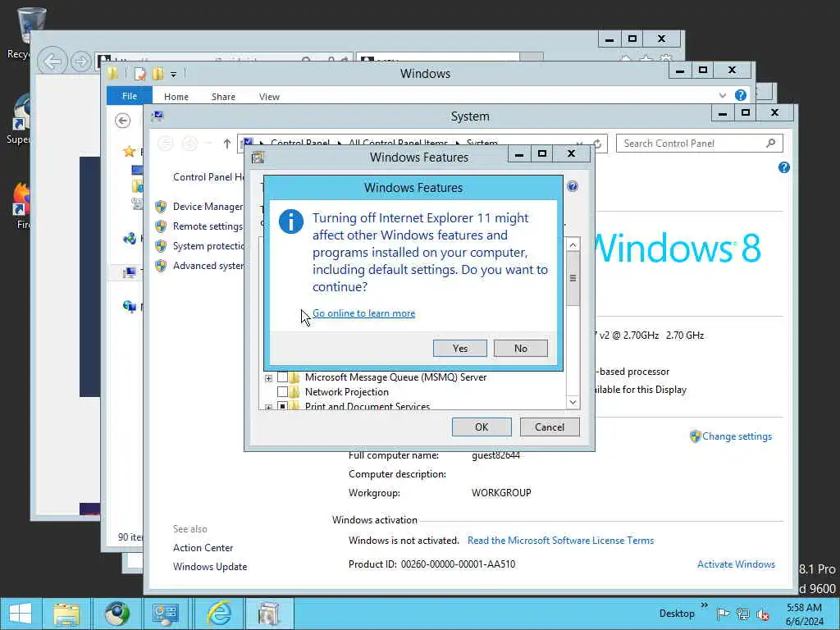Open Control Panel taskbar icon

point(165,614)
